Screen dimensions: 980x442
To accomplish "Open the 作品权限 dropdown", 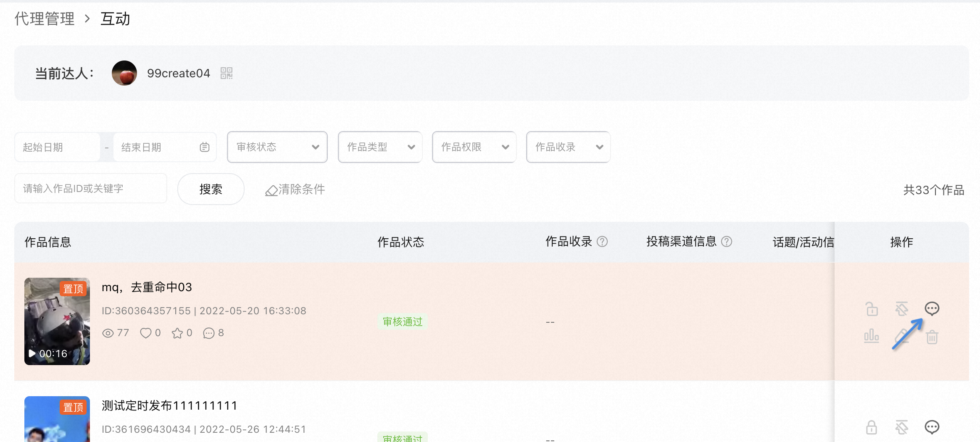I will [474, 147].
